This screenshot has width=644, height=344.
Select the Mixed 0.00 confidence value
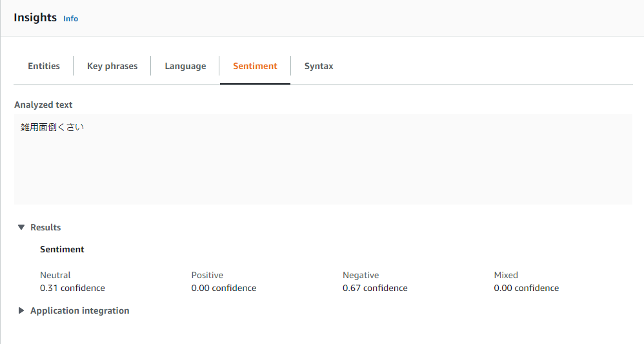coord(526,288)
